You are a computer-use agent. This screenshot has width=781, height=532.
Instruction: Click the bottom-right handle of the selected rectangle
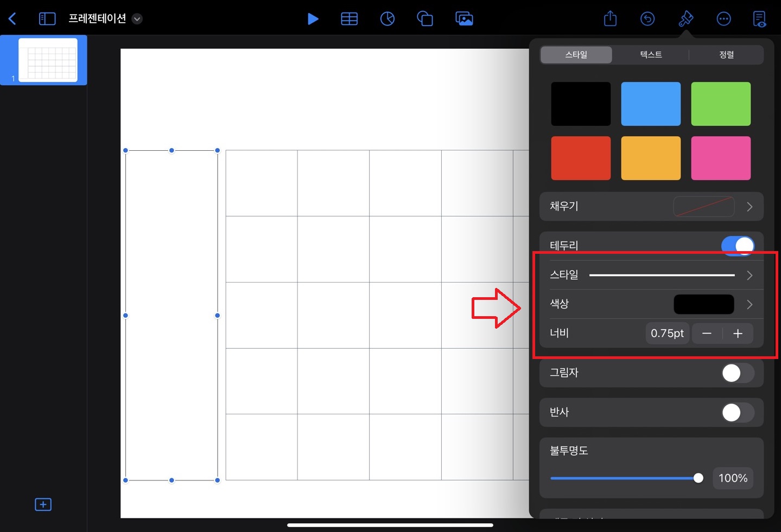pyautogui.click(x=218, y=480)
